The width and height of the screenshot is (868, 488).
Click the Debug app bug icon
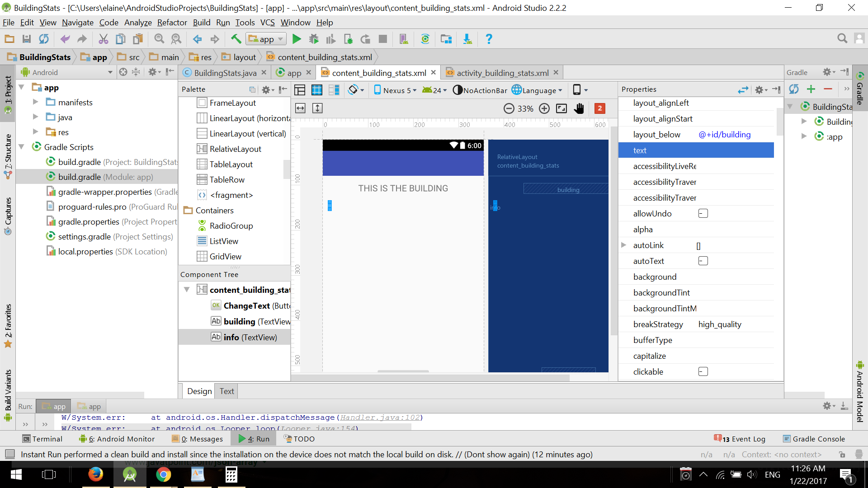tap(313, 39)
